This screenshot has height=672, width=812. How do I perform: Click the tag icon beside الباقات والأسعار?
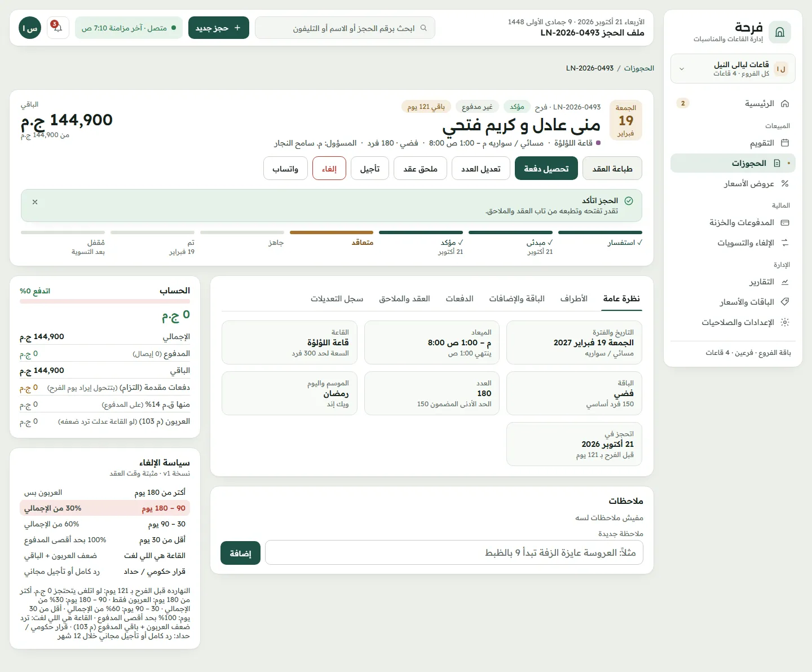coord(784,302)
